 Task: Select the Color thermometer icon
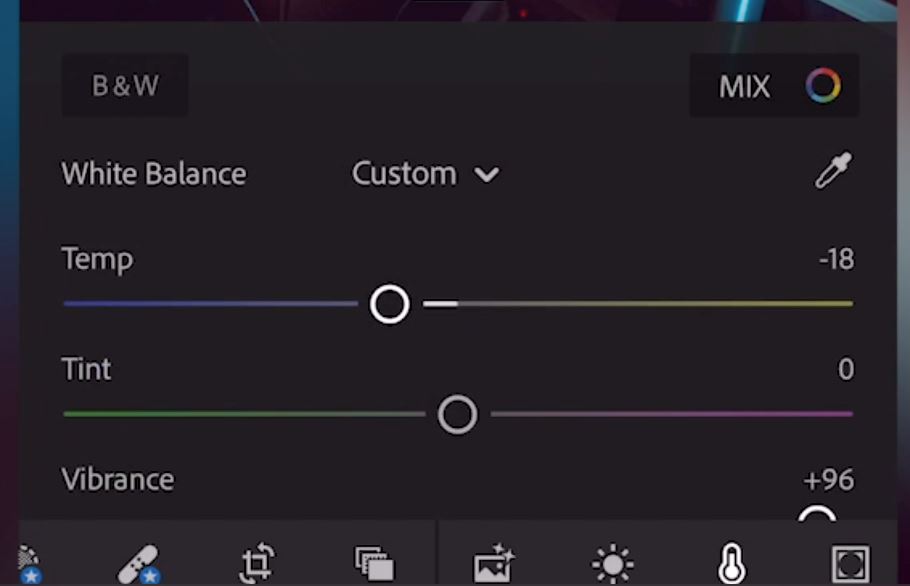pos(732,563)
